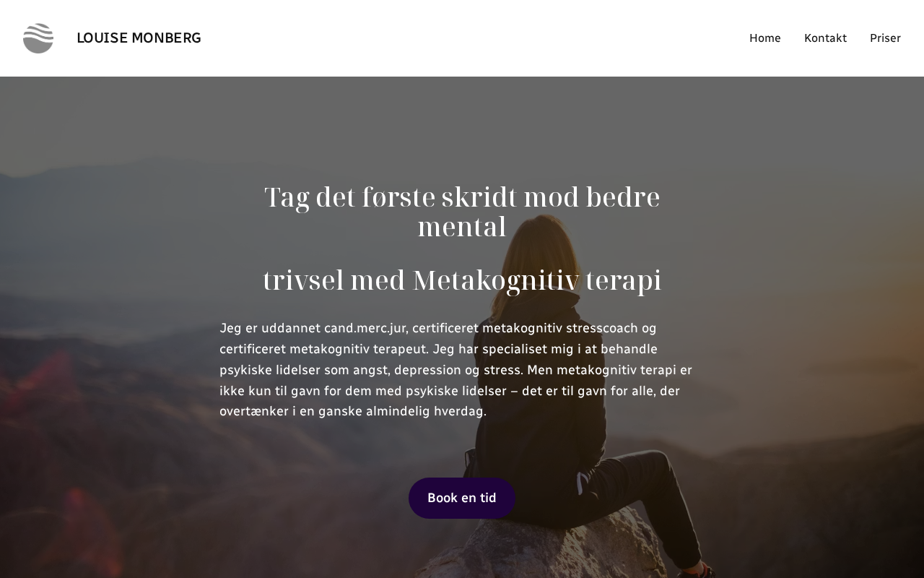
Task: Open the Kontakt page from navigation
Action: pos(825,38)
